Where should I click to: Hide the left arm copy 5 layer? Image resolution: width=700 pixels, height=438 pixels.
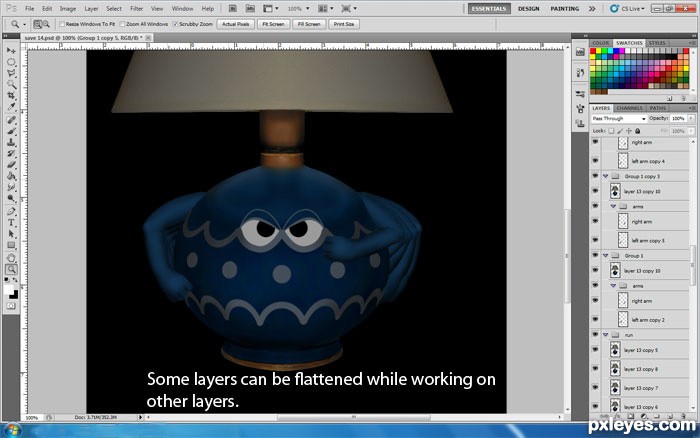pos(595,240)
